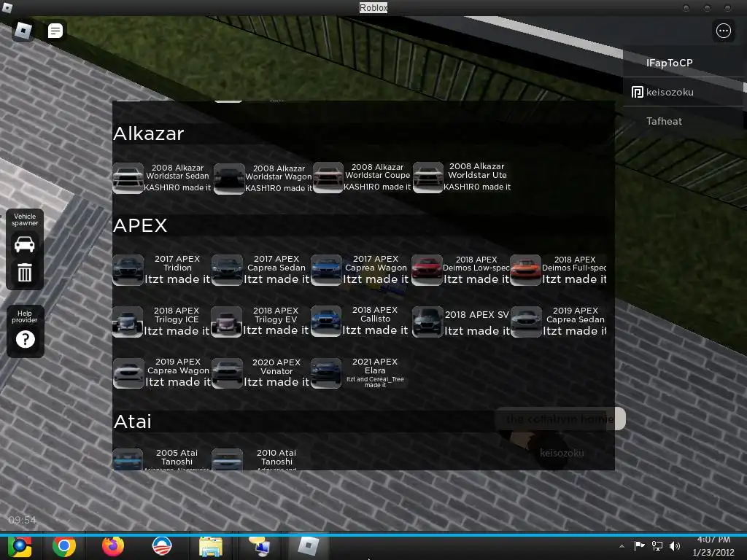This screenshot has width=747, height=560.
Task: Click the '2018 APEX SV' label text
Action: (477, 315)
